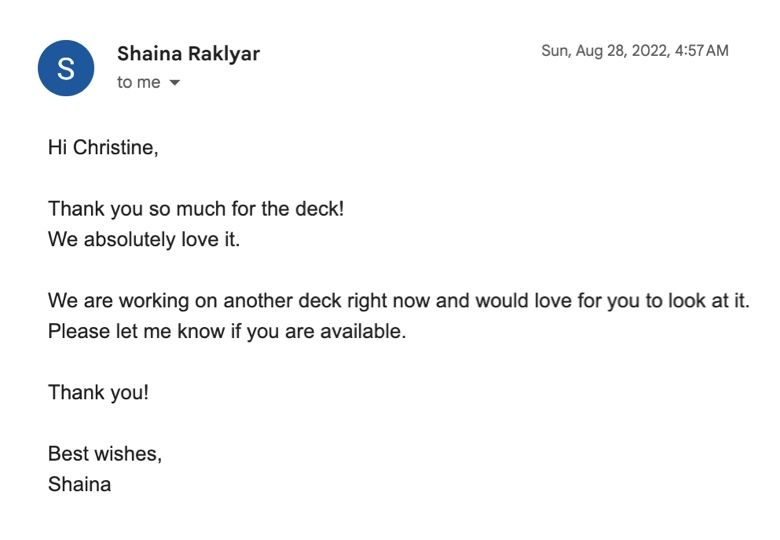Click the "to me" recipient text
This screenshot has width=780, height=540.
138,83
